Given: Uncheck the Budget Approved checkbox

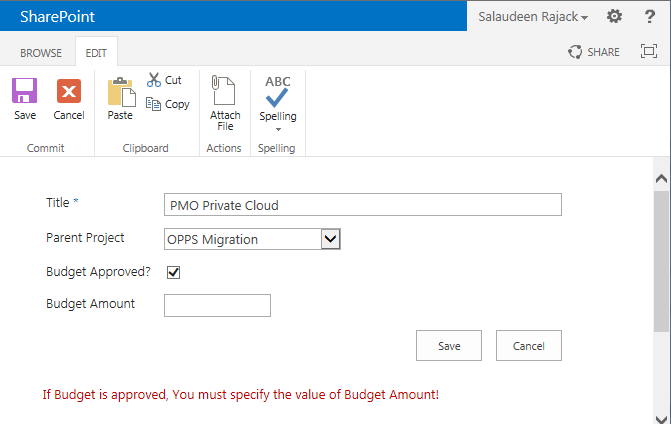Looking at the screenshot, I should pos(173,272).
